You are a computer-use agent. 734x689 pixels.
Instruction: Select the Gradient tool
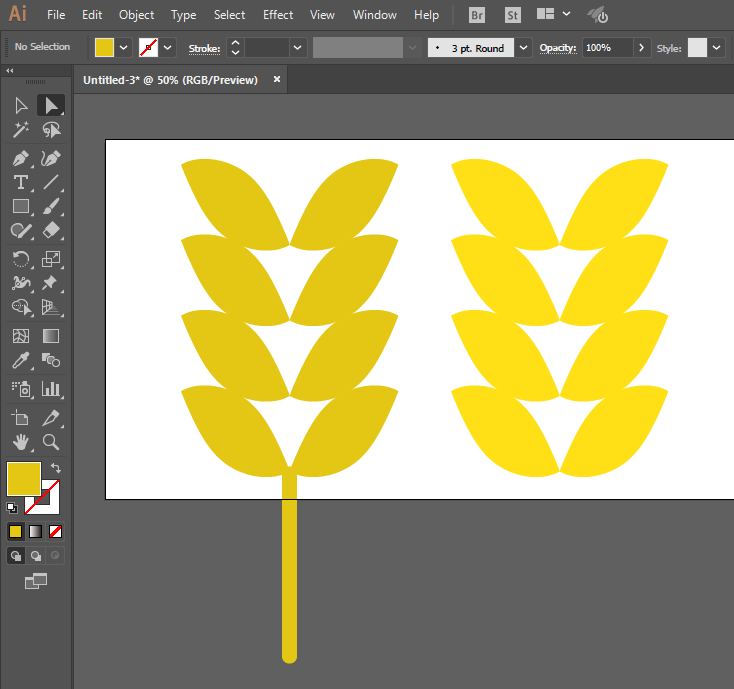pyautogui.click(x=51, y=336)
